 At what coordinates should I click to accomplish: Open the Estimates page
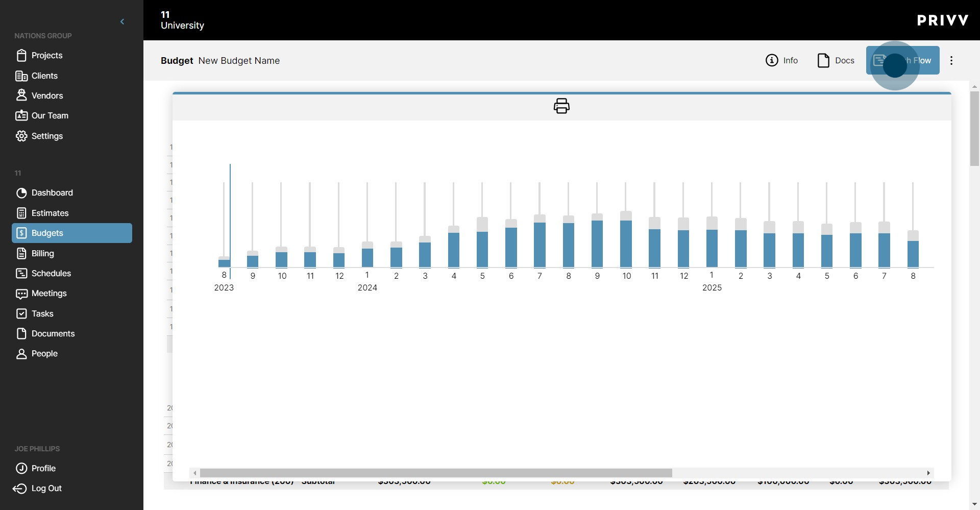pyautogui.click(x=50, y=213)
